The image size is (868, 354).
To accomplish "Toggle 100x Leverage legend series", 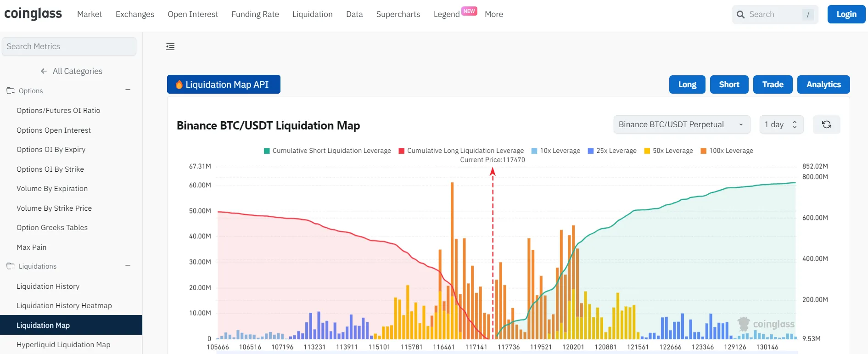I will point(727,151).
